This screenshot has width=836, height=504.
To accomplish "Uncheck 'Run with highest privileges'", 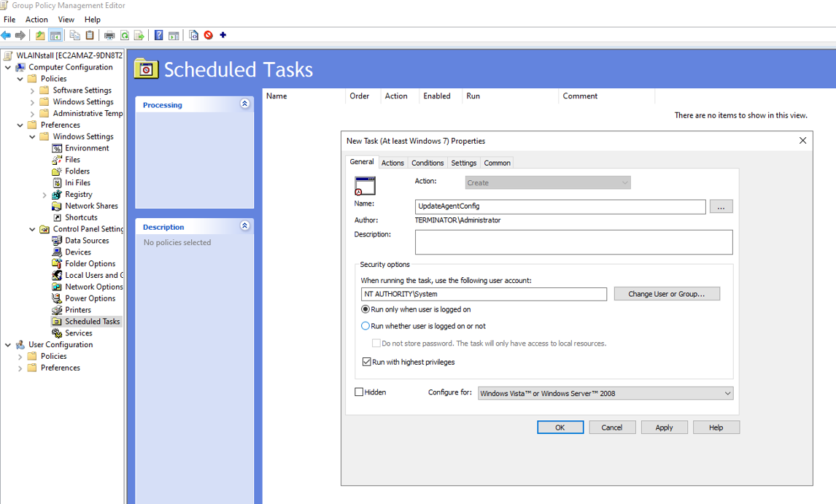I will (x=367, y=362).
